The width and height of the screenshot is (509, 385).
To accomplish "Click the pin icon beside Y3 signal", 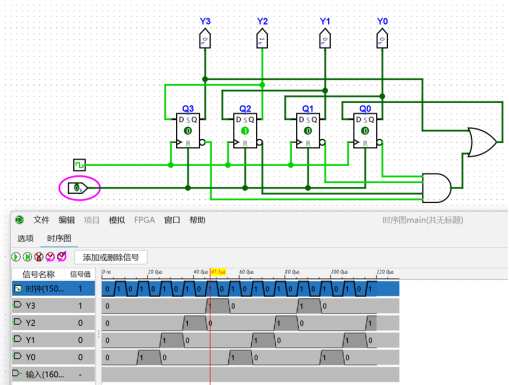I will click(x=17, y=304).
